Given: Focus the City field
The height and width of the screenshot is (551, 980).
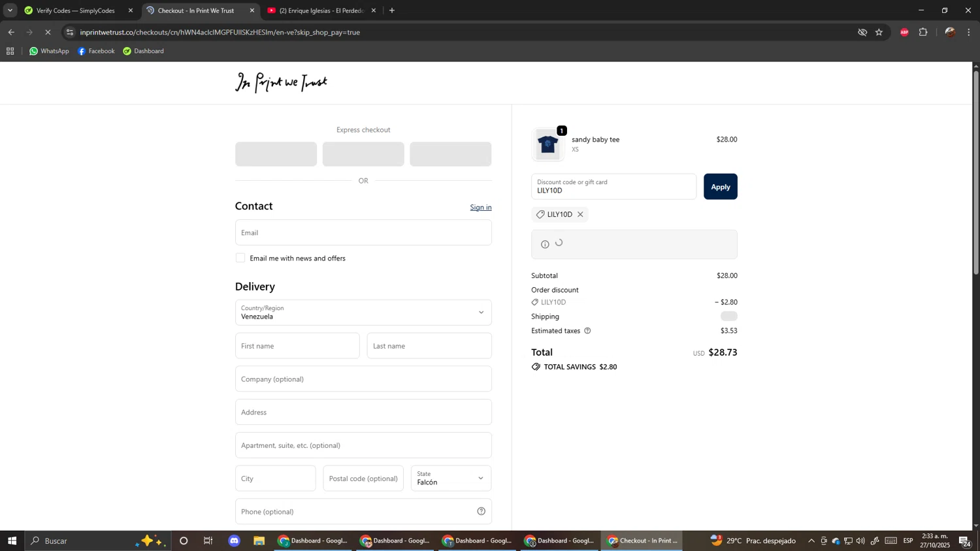Looking at the screenshot, I should [275, 478].
